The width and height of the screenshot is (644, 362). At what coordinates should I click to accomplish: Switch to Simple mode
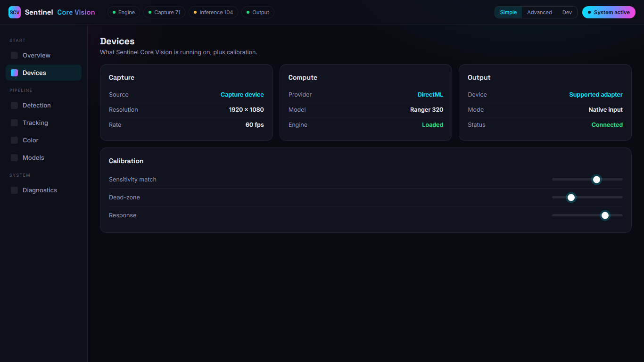tap(508, 12)
